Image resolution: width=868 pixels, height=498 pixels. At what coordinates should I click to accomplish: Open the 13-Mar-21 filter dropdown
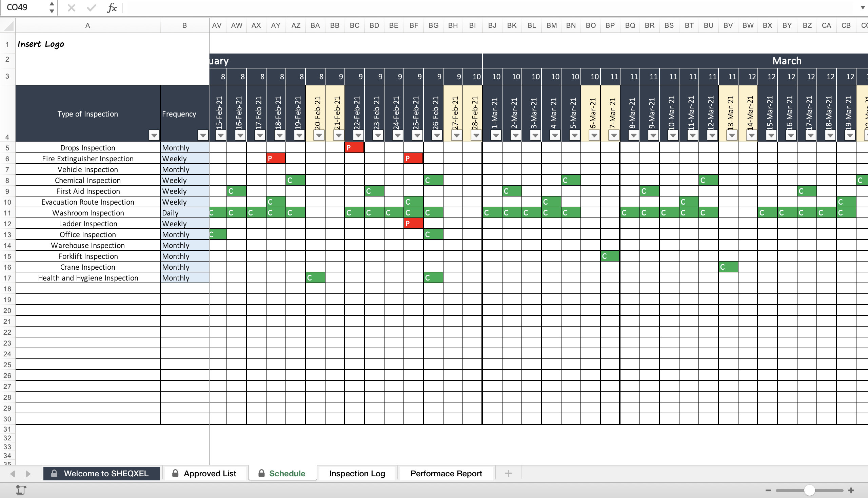click(x=732, y=136)
